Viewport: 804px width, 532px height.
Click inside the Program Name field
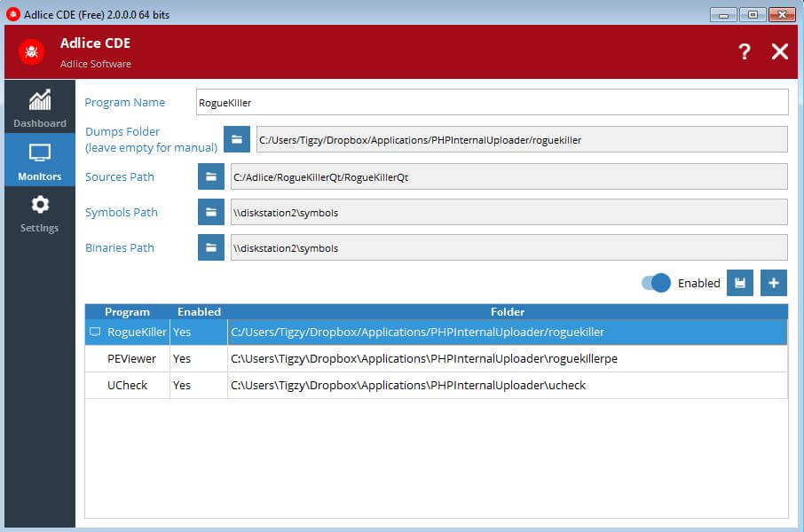click(491, 102)
